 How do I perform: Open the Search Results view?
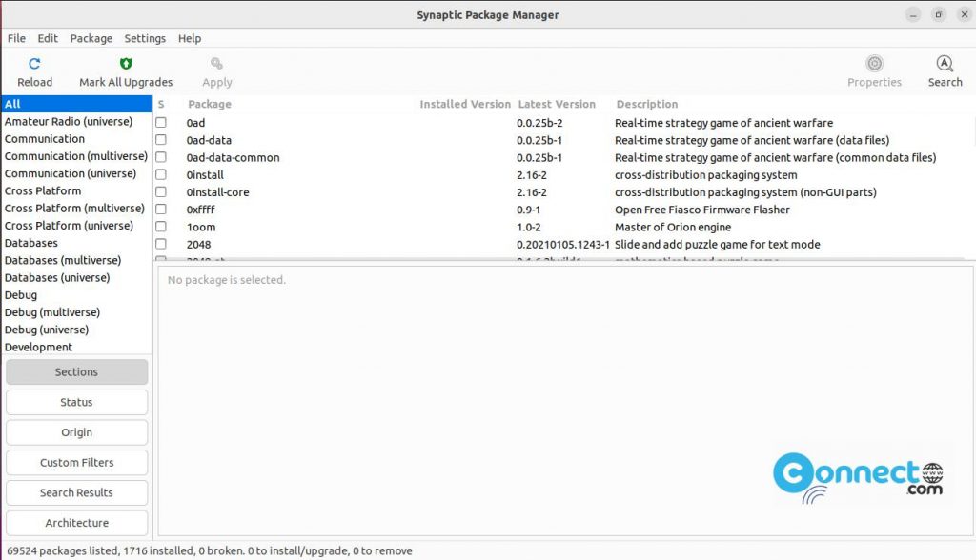(76, 492)
